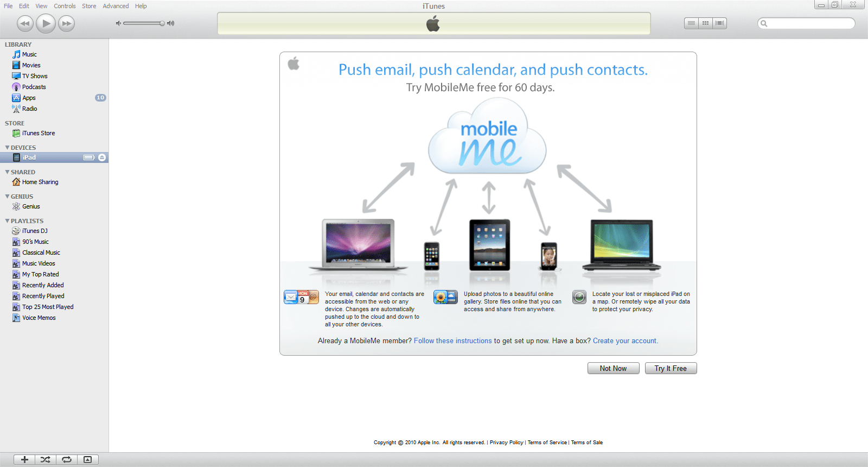Select the iPad device icon
This screenshot has height=467, width=868.
16,157
